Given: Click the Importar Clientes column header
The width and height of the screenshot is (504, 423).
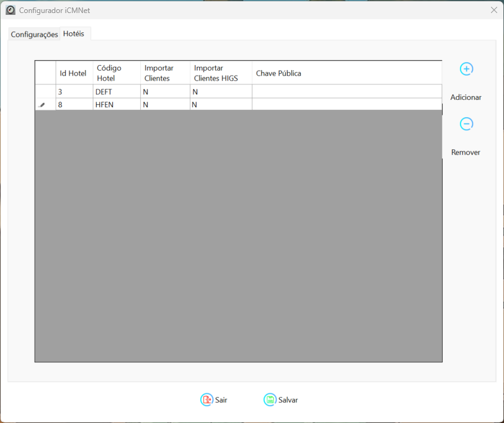Looking at the screenshot, I should coord(166,73).
